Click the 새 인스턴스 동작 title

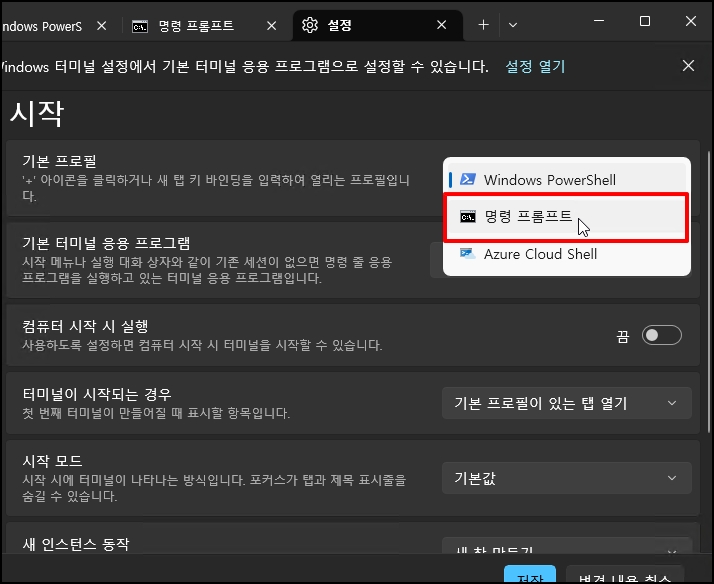coord(76,544)
